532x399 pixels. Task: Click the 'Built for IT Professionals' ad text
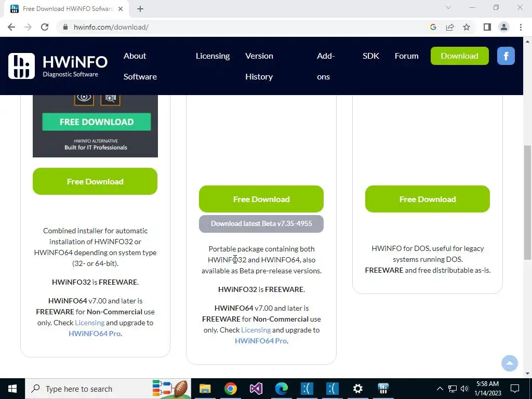tap(96, 148)
